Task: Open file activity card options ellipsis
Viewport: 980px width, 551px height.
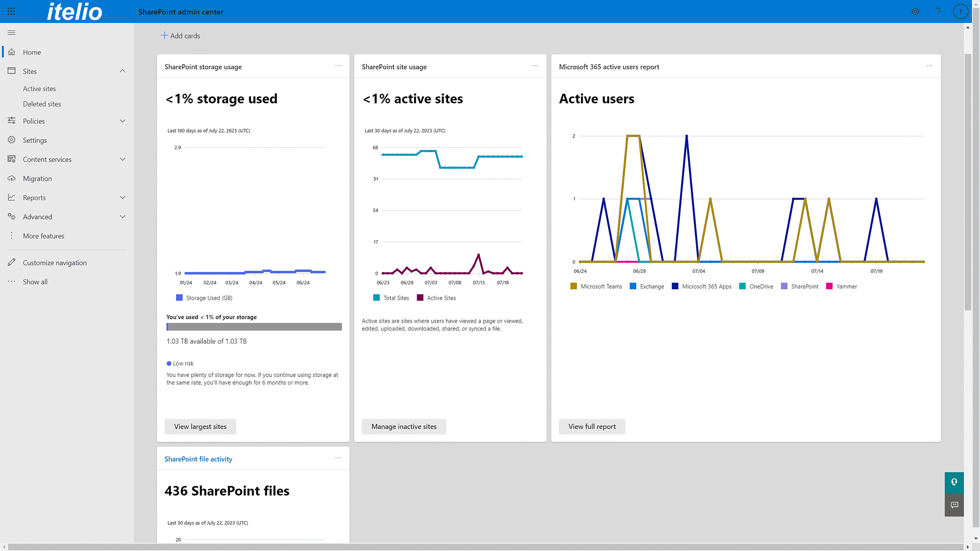Action: [x=338, y=458]
